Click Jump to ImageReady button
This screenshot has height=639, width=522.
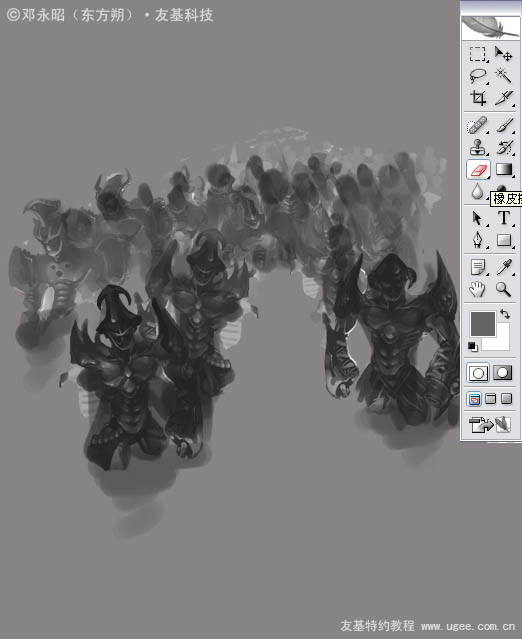[x=490, y=424]
